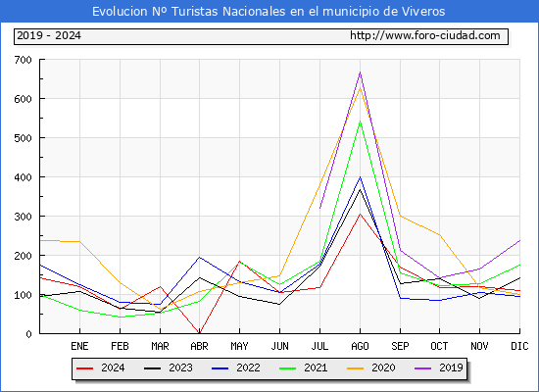Click the 100 value on y-axis
The image size is (539, 392).
click(24, 295)
